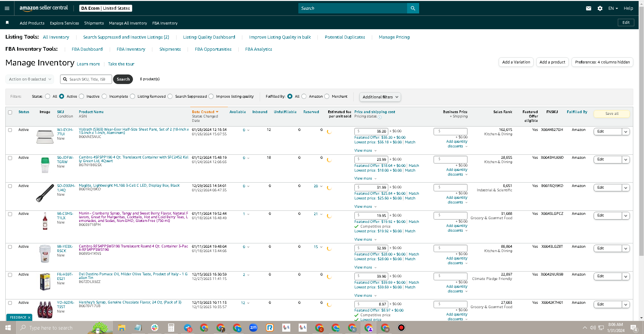Open the Hershey's Syrup product image
Viewport: 644px width, 334px height.
(x=45, y=309)
